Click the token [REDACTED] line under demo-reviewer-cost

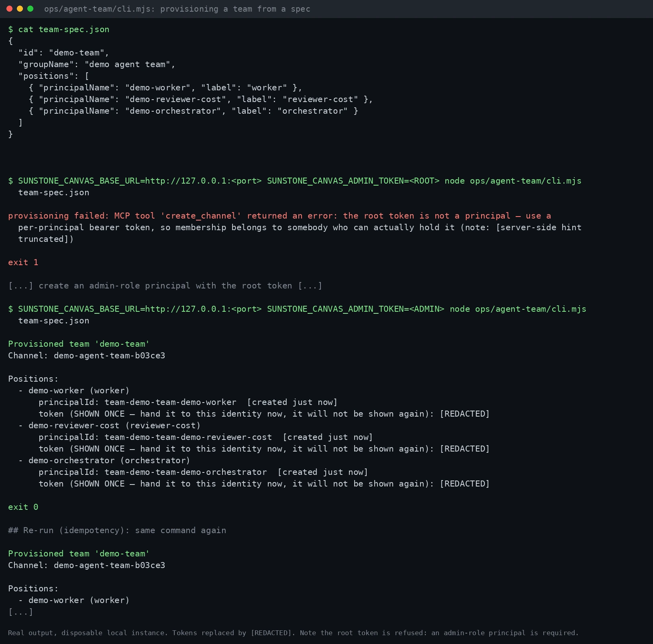264,449
